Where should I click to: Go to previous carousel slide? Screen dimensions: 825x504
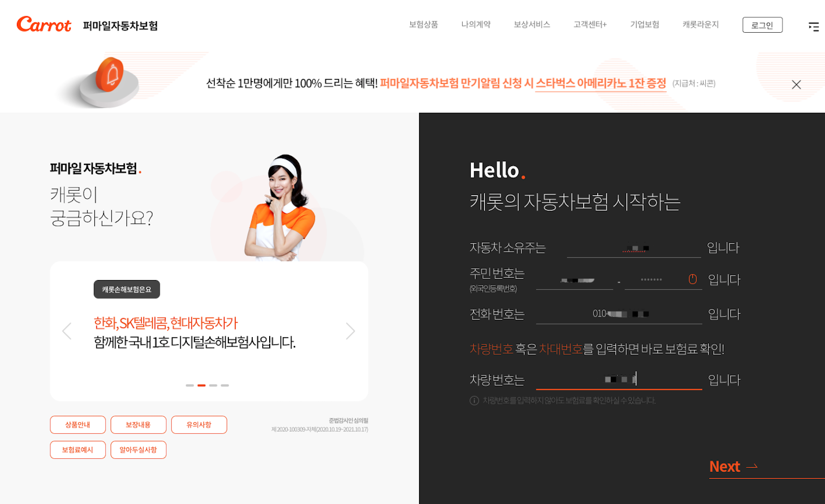click(67, 331)
